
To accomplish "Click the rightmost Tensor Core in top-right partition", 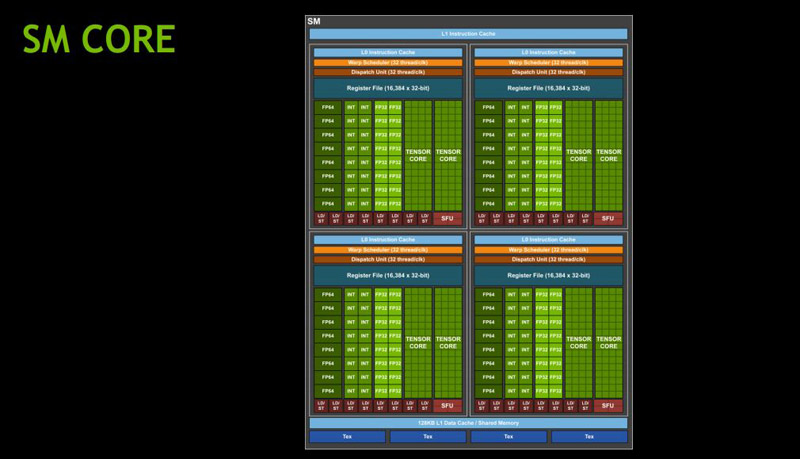I will coord(608,155).
